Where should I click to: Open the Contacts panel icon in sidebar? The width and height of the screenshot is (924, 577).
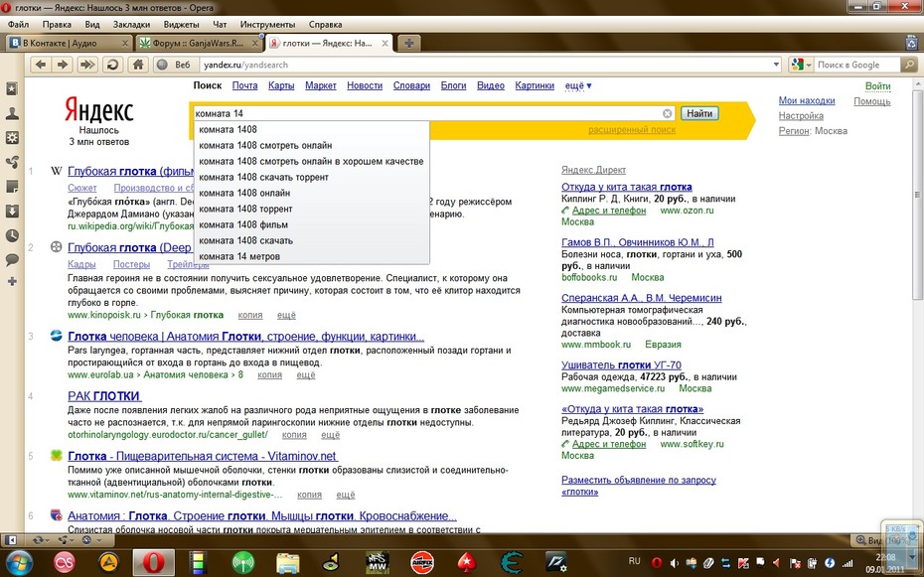click(12, 113)
